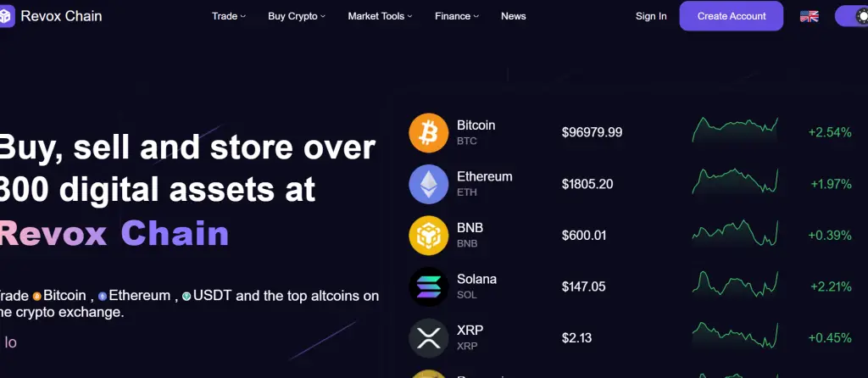Go to the News page
The width and height of the screenshot is (868, 378).
coord(513,16)
